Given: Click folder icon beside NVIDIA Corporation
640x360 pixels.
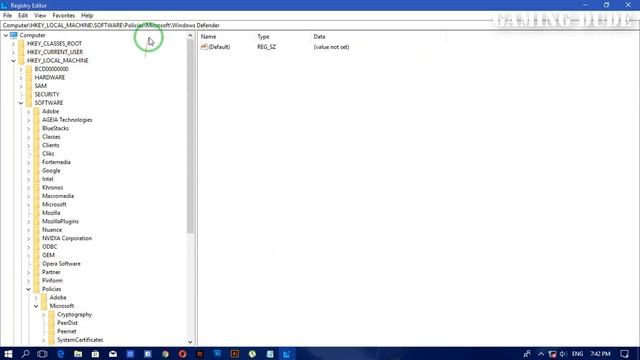Looking at the screenshot, I should pos(37,238).
